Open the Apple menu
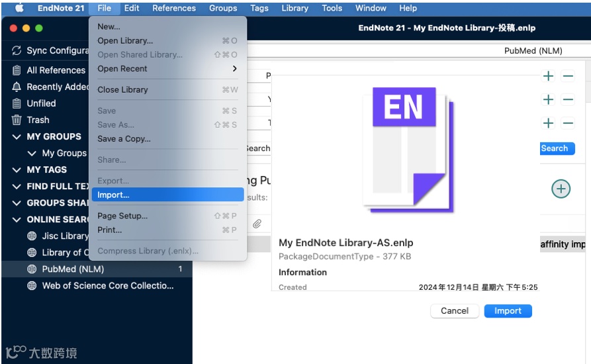This screenshot has height=364, width=591. (x=19, y=8)
